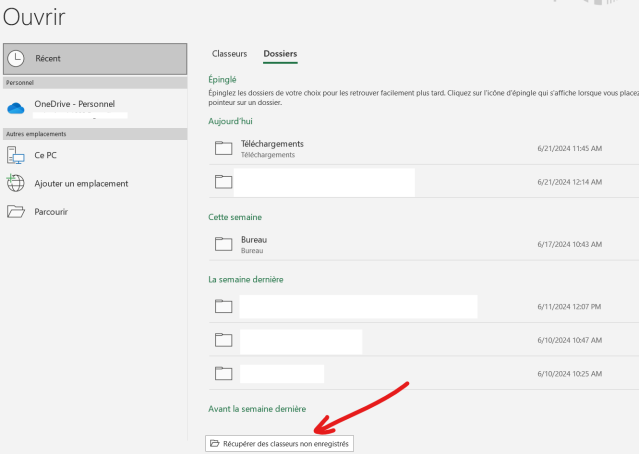Click the Aujourd'hui section heading
This screenshot has height=454, width=639.
[x=230, y=121]
